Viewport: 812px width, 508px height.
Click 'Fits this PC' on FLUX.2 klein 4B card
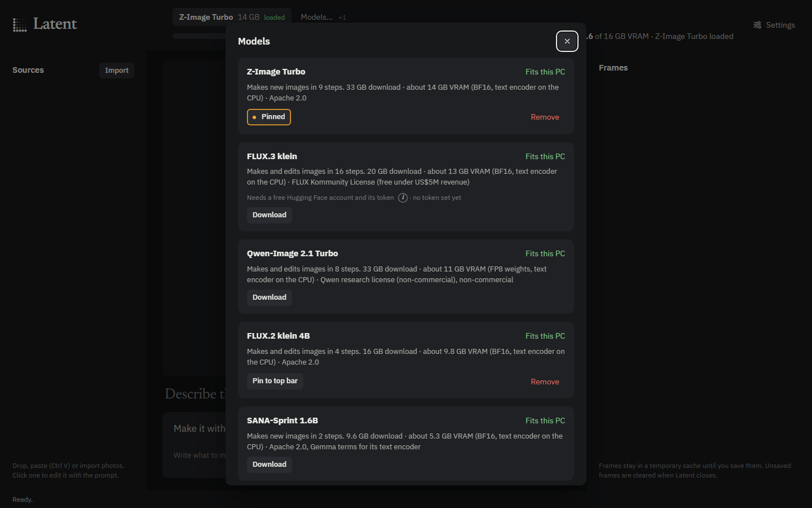[x=545, y=336]
